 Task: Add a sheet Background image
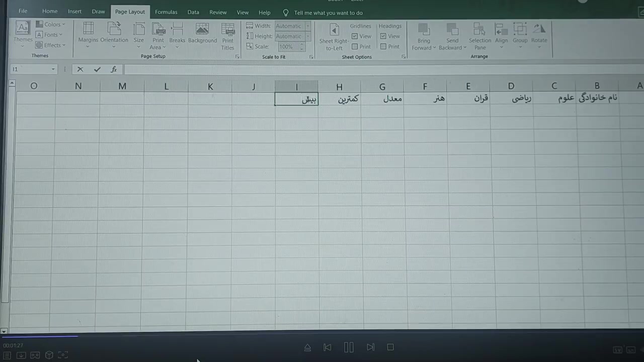[202, 33]
